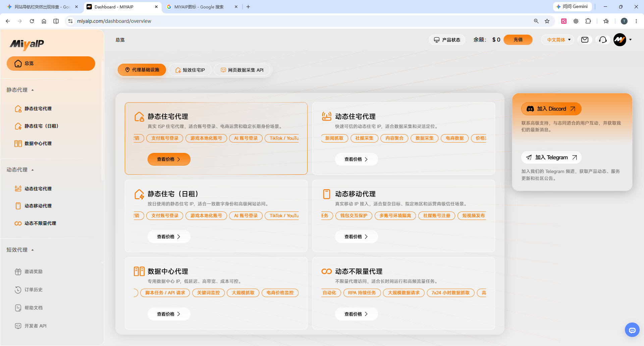644x346 pixels.
Task: Open 动态住宅代理 in sidebar
Action: point(51,189)
